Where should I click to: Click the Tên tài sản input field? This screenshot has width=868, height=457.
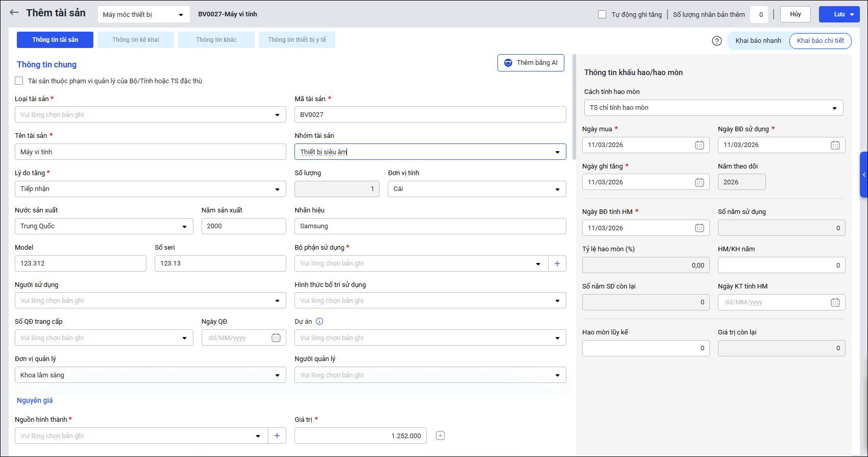click(x=150, y=152)
